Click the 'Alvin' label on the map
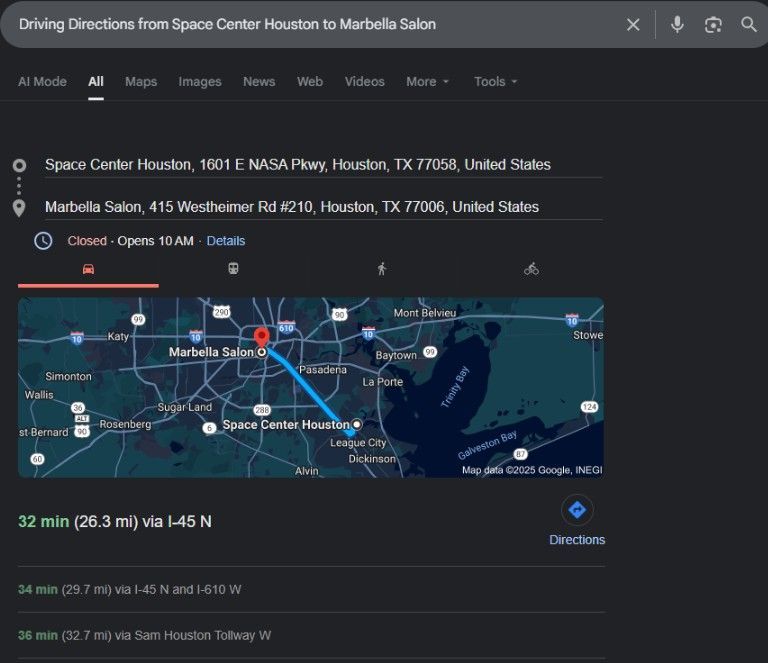 tap(307, 471)
